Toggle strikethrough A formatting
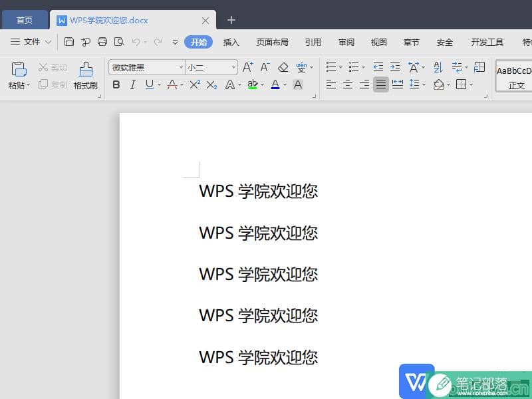 tap(172, 84)
